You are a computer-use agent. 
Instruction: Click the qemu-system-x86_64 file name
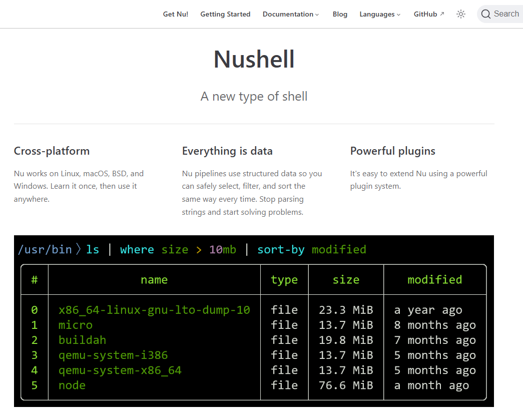[120, 370]
